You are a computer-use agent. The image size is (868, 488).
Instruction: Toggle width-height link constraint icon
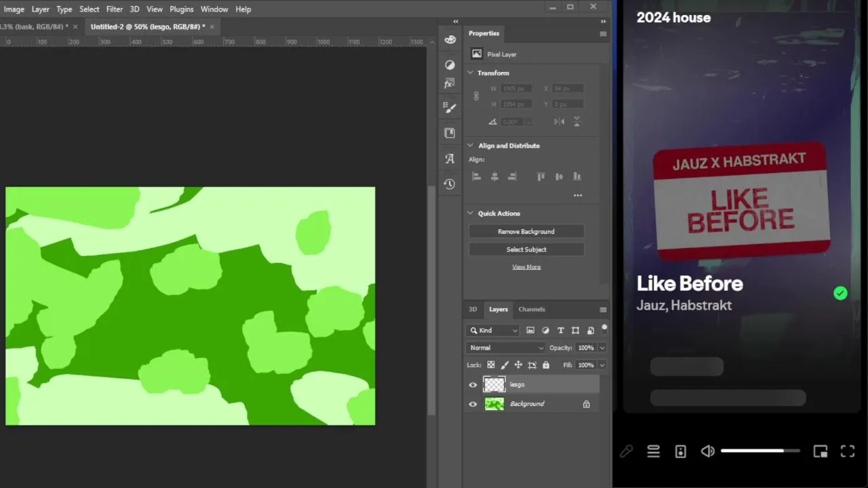(476, 96)
